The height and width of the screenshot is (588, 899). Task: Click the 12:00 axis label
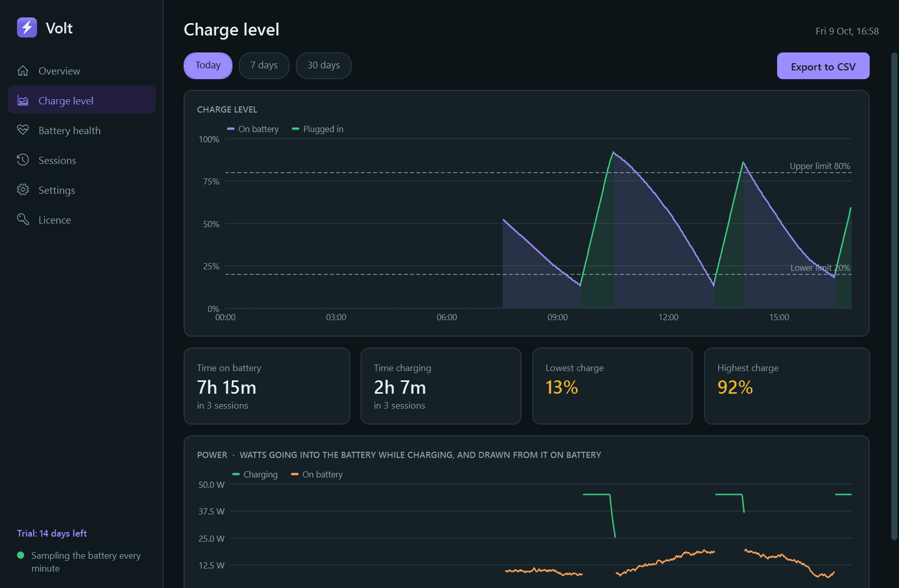pos(668,317)
